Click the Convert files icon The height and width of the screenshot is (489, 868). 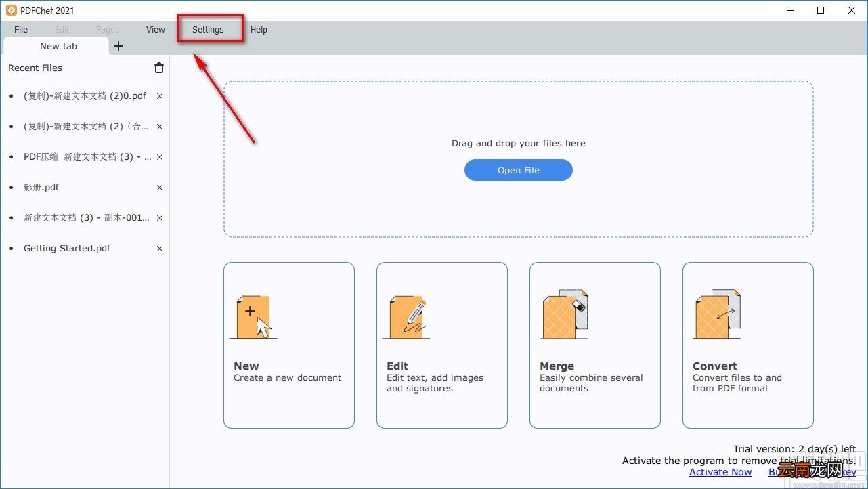click(x=717, y=314)
